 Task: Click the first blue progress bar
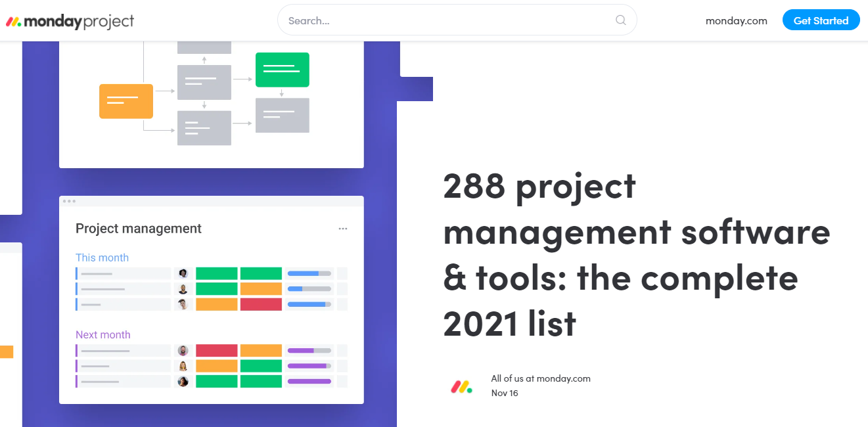309,273
